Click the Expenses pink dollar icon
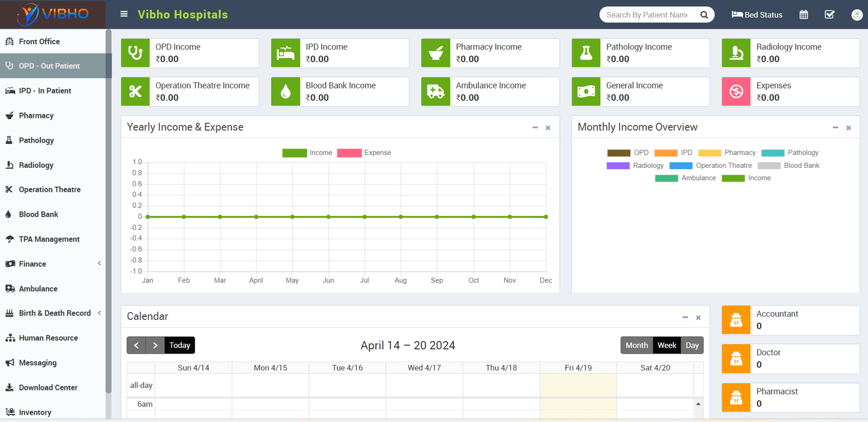 tap(736, 92)
